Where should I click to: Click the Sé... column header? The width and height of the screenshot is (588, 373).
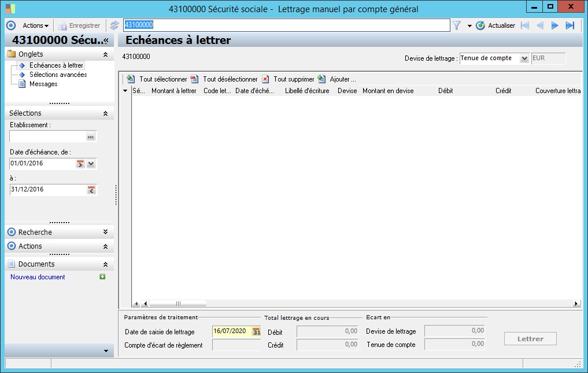click(x=138, y=91)
